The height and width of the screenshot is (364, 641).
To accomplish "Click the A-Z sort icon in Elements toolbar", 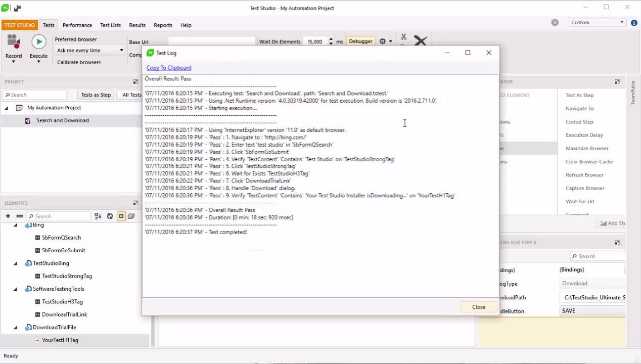I will (x=98, y=216).
